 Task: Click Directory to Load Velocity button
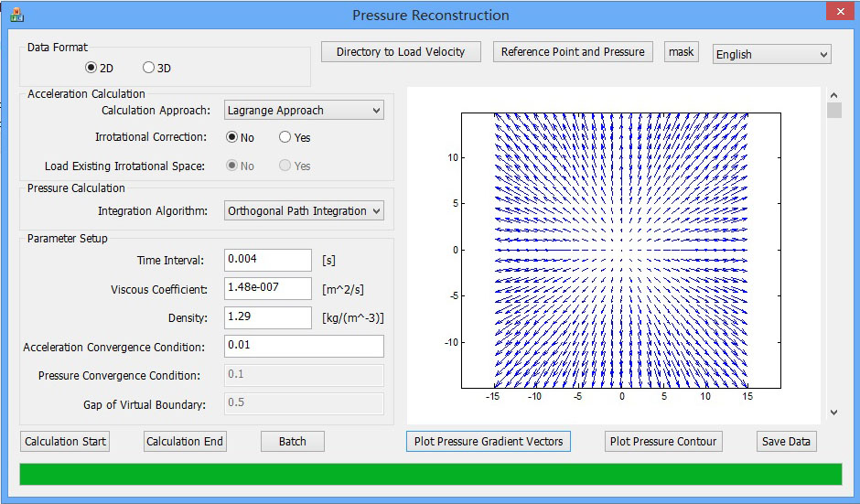401,52
